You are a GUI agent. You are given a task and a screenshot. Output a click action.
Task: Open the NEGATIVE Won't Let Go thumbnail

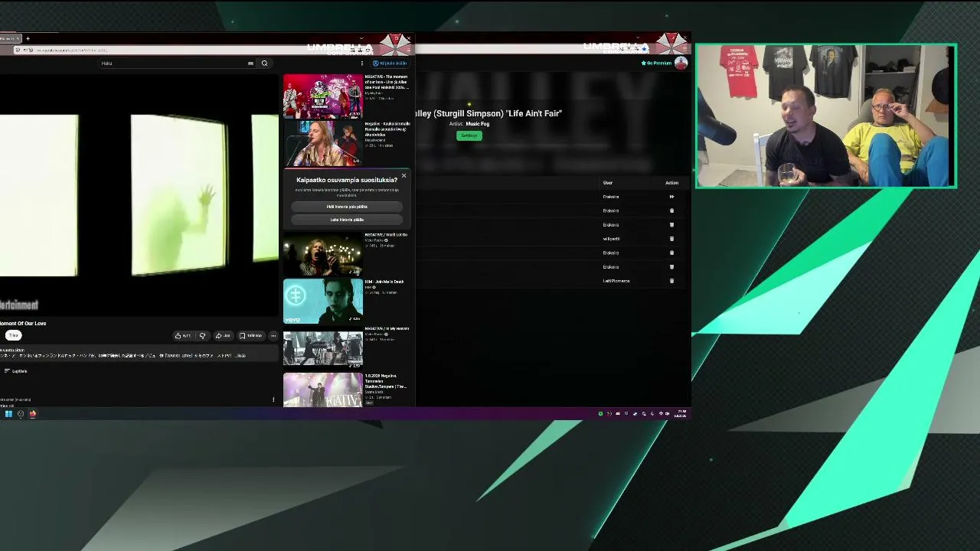323,255
